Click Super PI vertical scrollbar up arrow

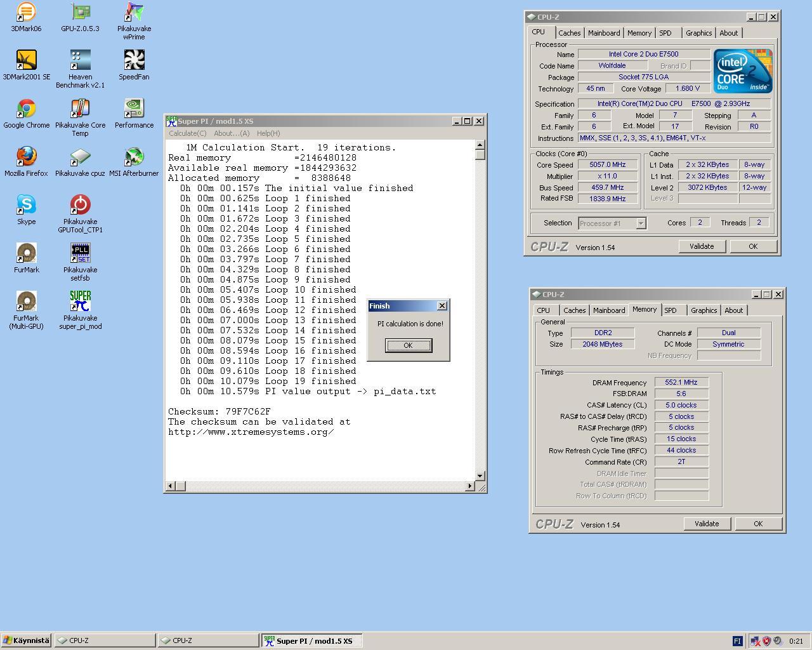pyautogui.click(x=480, y=145)
